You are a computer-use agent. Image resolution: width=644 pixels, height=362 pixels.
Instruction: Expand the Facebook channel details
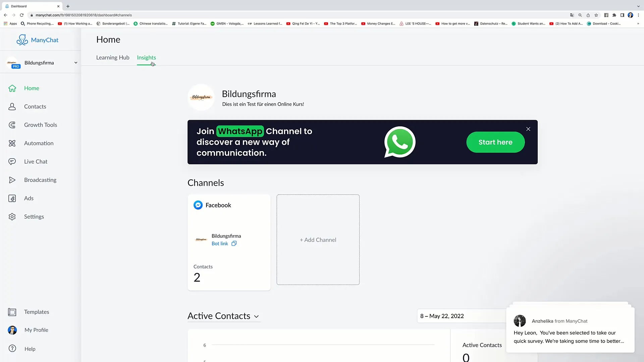218,205
